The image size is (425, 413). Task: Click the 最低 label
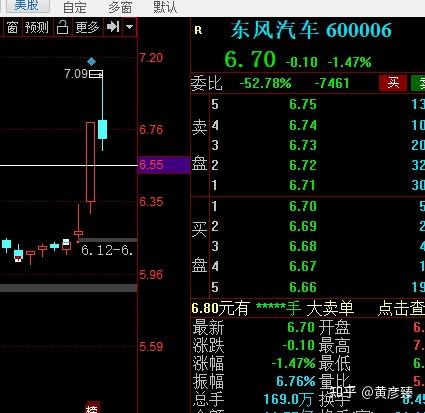pyautogui.click(x=334, y=364)
